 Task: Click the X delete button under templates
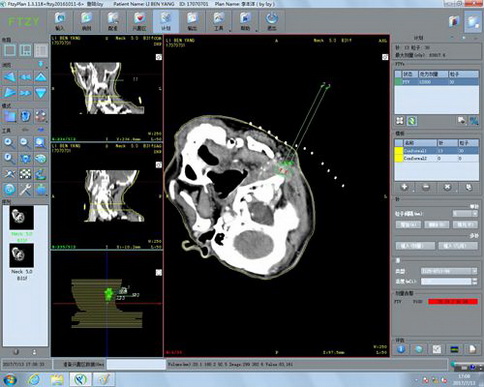click(x=447, y=187)
